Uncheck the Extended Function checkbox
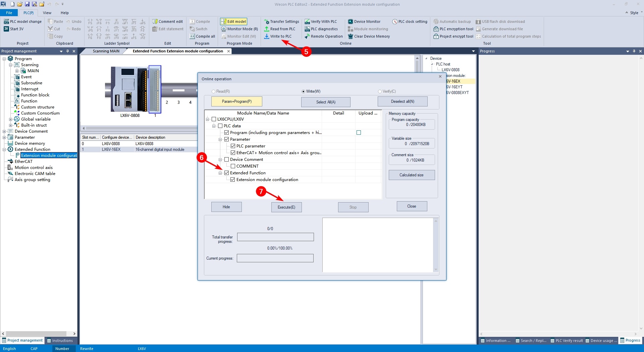 (227, 173)
